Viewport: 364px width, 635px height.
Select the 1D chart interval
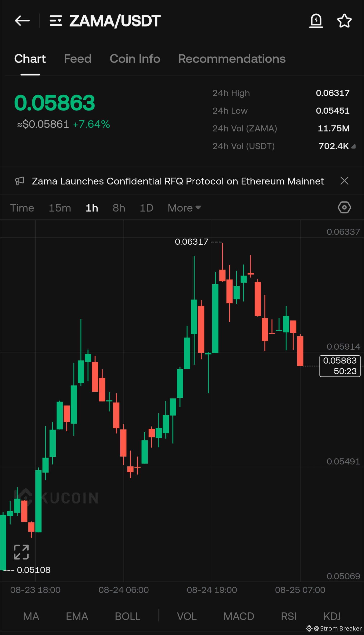point(147,208)
